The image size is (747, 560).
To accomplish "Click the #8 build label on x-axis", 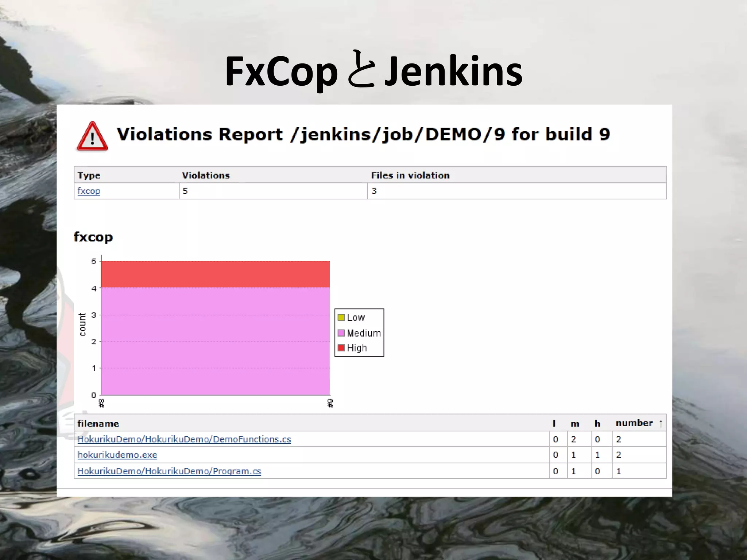I will coord(102,403).
